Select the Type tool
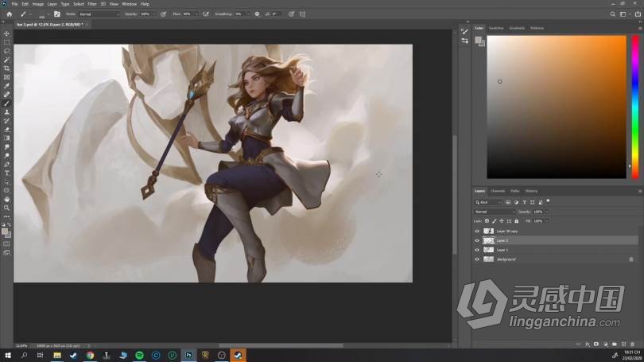 click(6, 173)
